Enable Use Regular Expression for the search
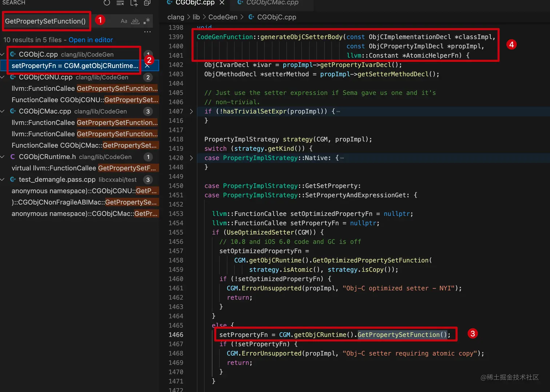The image size is (550, 392). point(146,21)
